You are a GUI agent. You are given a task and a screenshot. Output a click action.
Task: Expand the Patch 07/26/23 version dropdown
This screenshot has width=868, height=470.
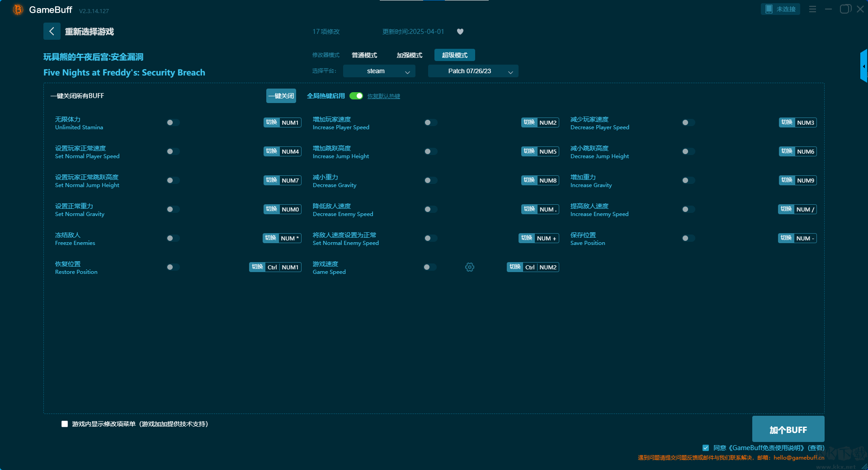[x=473, y=71]
